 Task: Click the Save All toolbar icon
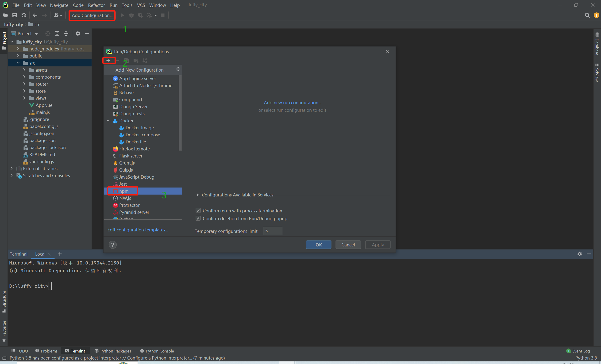pyautogui.click(x=15, y=15)
